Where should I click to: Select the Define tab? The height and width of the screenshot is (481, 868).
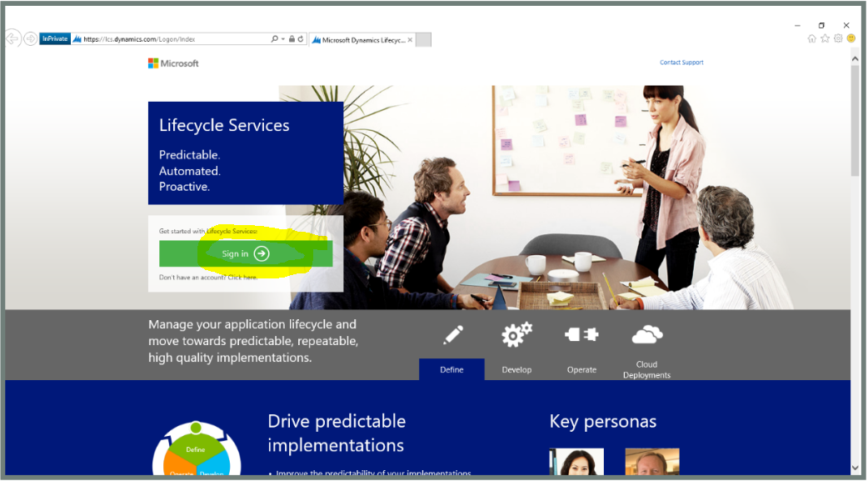tap(451, 369)
